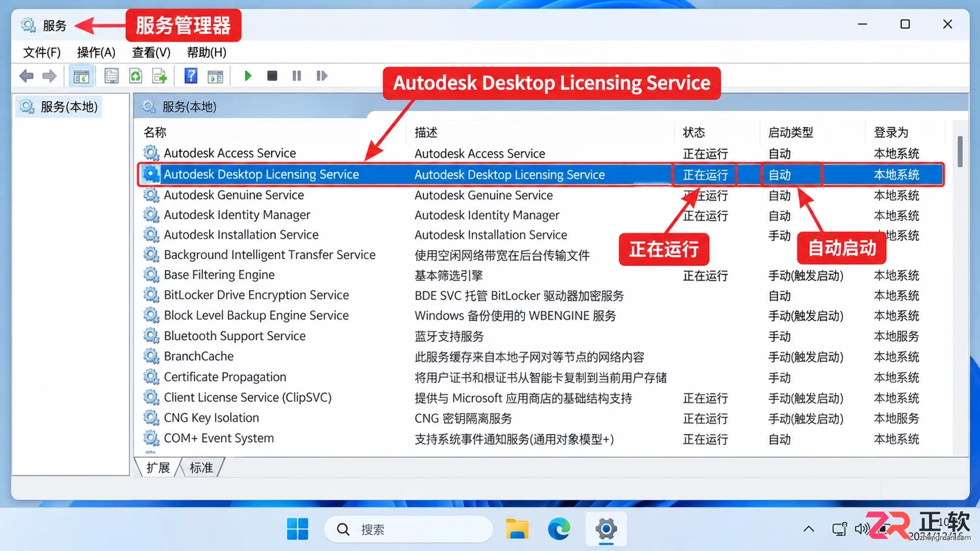Select the BranchCache service name
Viewport: 980px width, 551px height.
199,356
